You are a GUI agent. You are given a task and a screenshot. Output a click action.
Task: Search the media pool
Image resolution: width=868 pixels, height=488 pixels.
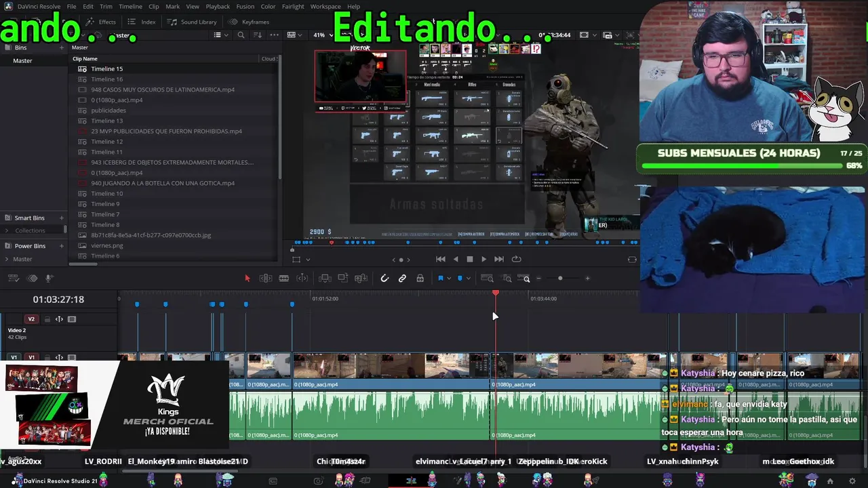click(x=241, y=35)
